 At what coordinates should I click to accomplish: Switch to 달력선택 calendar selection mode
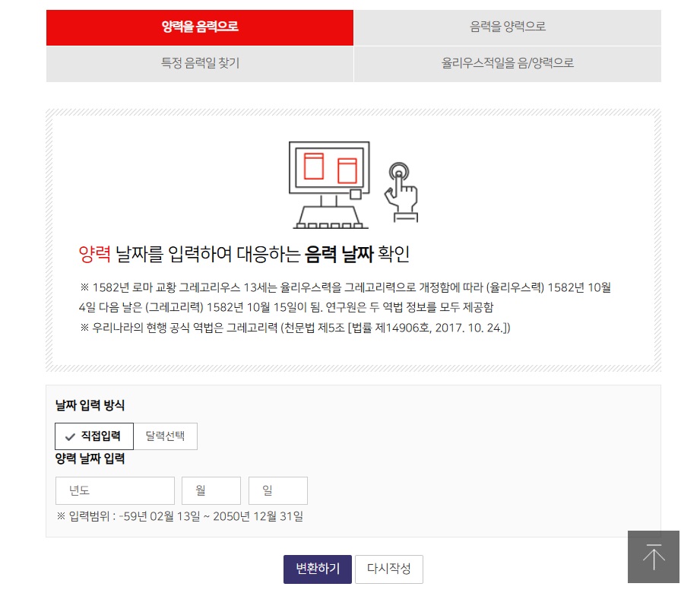165,436
